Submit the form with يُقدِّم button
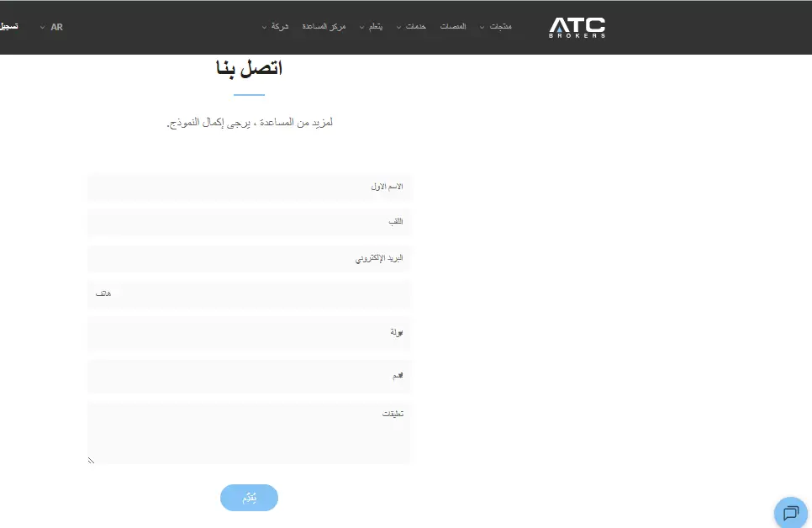This screenshot has width=812, height=528. (x=249, y=498)
